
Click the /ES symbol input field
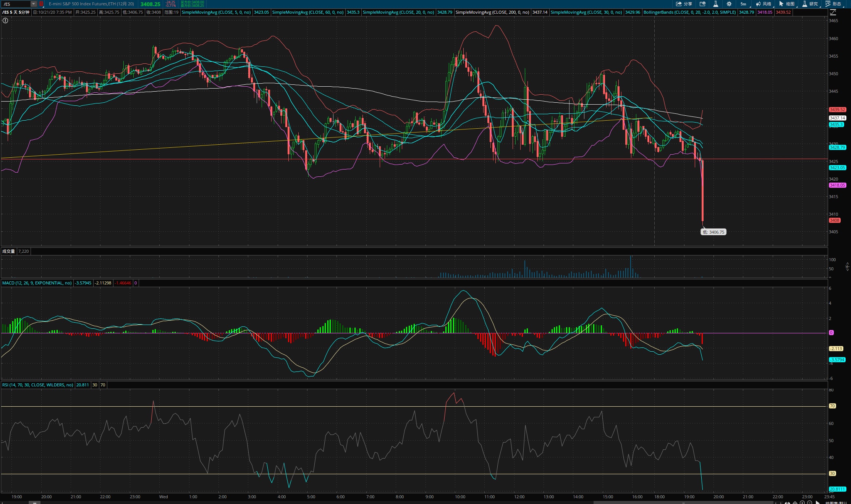16,4
